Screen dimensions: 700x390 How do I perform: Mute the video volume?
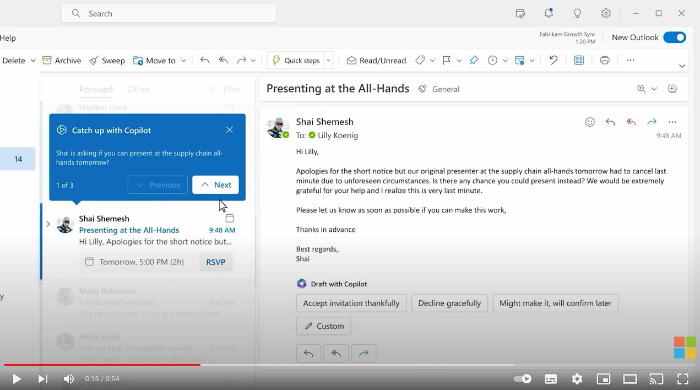click(69, 379)
